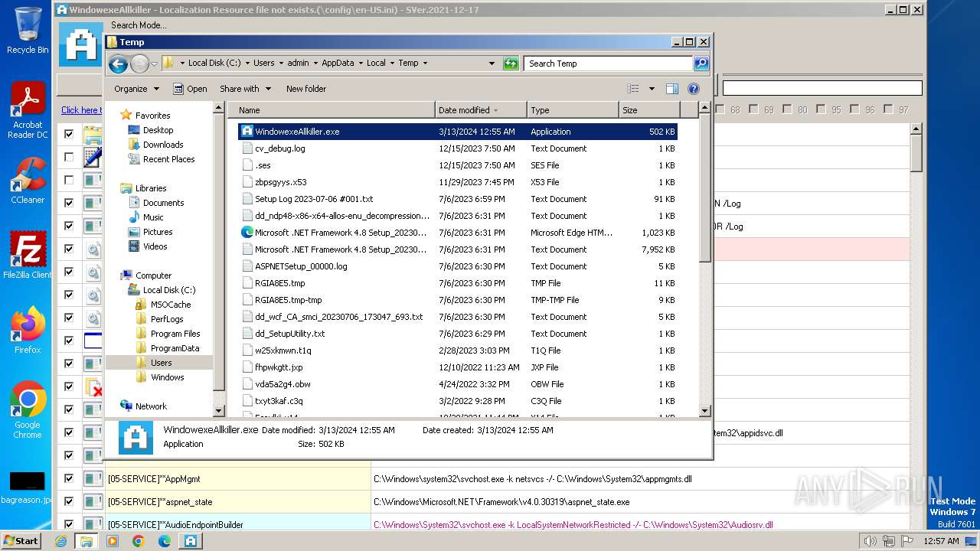Viewport: 980px width, 551px height.
Task: Click the Explorer Forward navigation arrow
Action: point(139,64)
